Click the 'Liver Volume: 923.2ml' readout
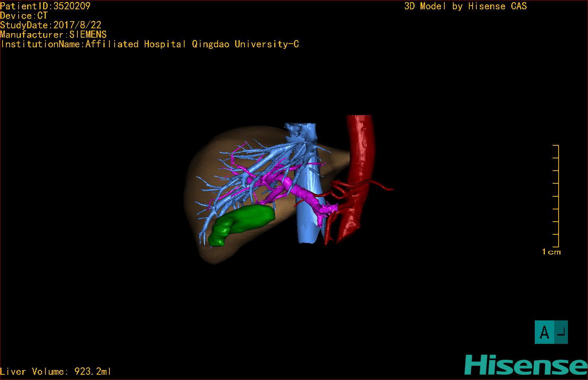The width and height of the screenshot is (588, 380). coord(55,371)
